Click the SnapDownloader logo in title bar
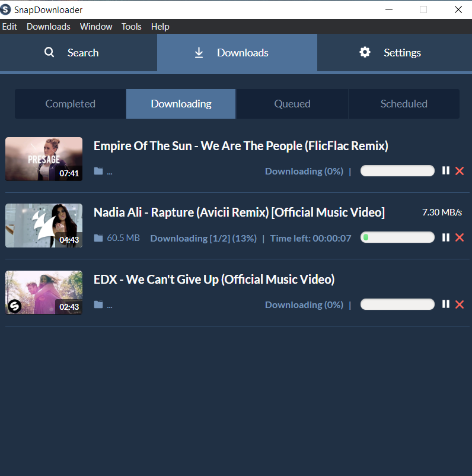Image resolution: width=472 pixels, height=476 pixels. (x=5, y=9)
